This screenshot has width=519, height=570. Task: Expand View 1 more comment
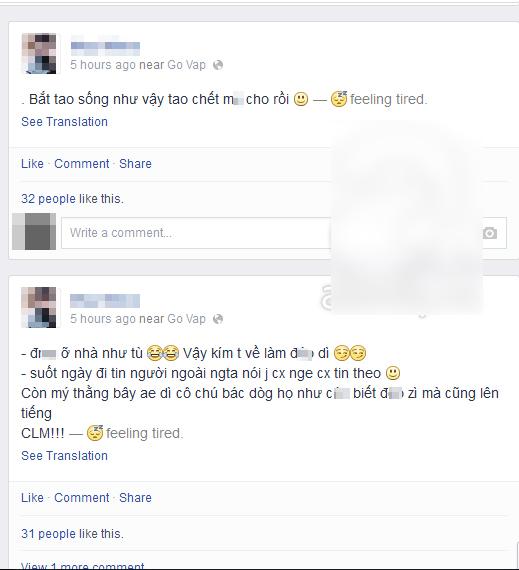click(x=83, y=566)
